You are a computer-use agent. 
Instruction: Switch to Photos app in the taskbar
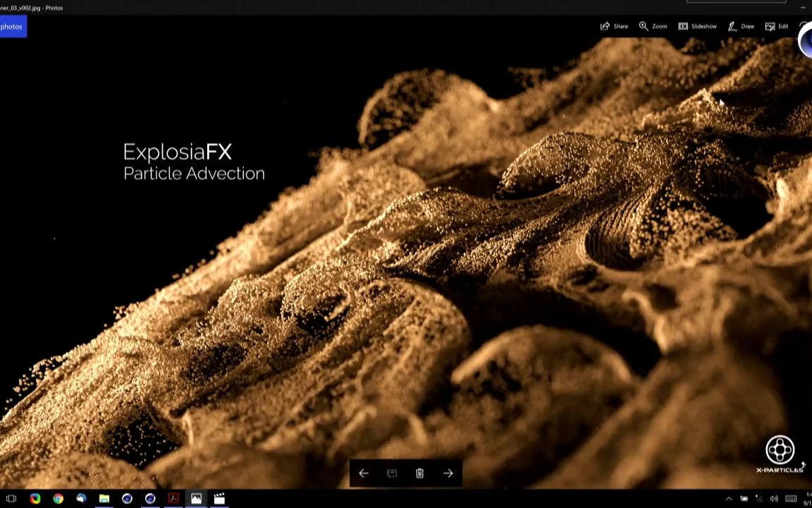196,499
